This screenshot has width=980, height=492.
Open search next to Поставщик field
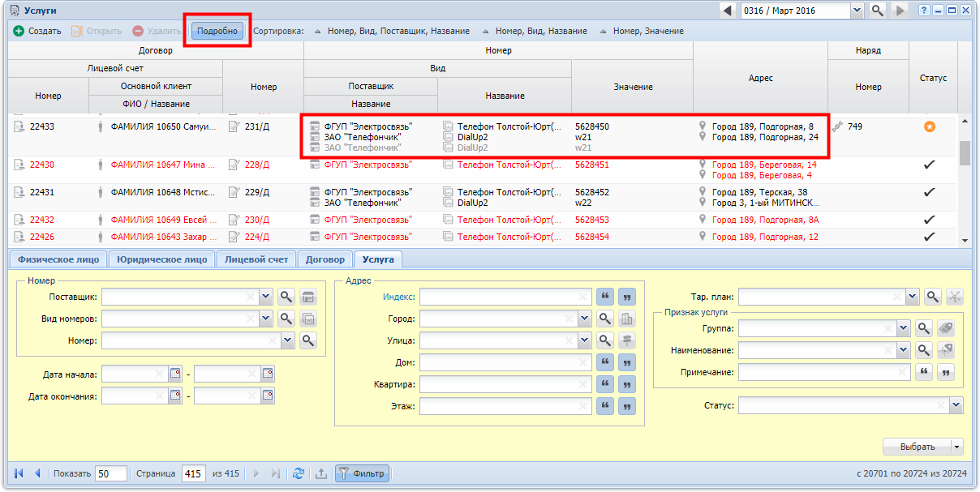point(286,297)
